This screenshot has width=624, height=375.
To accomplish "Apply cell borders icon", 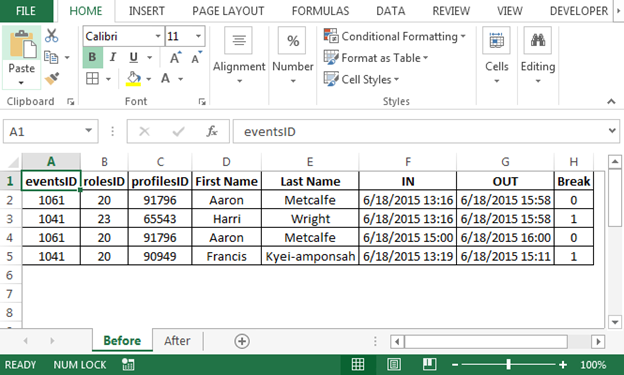I will (x=92, y=79).
